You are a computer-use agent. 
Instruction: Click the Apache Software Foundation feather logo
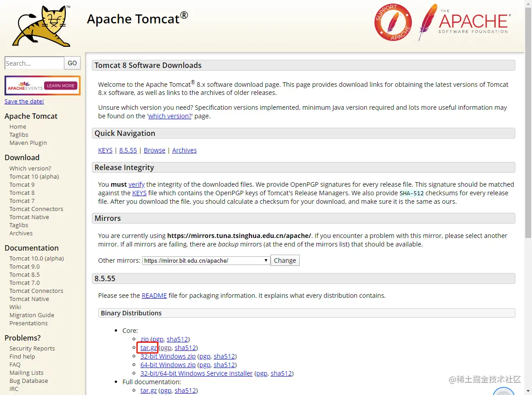coord(464,22)
